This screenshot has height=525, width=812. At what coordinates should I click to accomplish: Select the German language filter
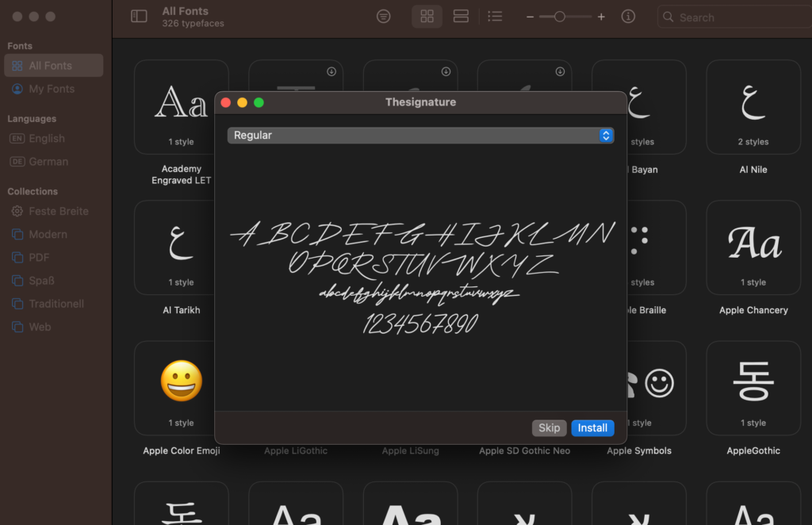tap(48, 161)
